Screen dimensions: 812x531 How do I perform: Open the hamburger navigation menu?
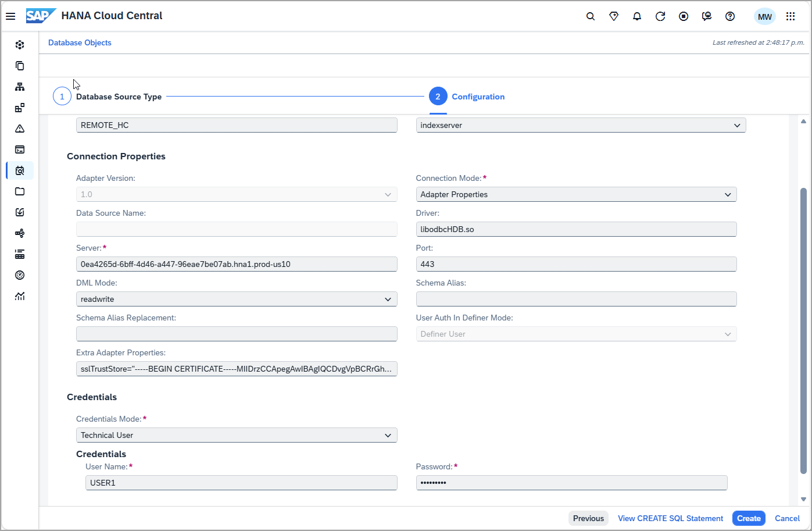(10, 16)
